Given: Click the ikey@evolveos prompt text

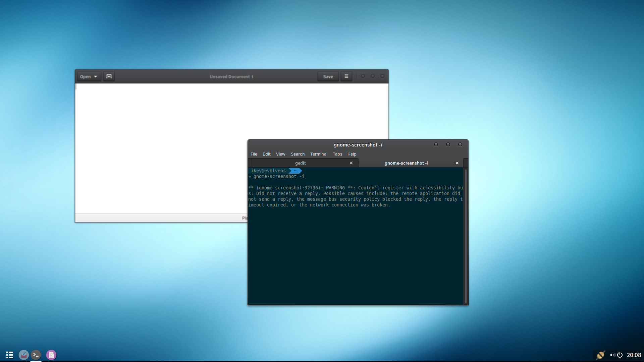Looking at the screenshot, I should (268, 171).
